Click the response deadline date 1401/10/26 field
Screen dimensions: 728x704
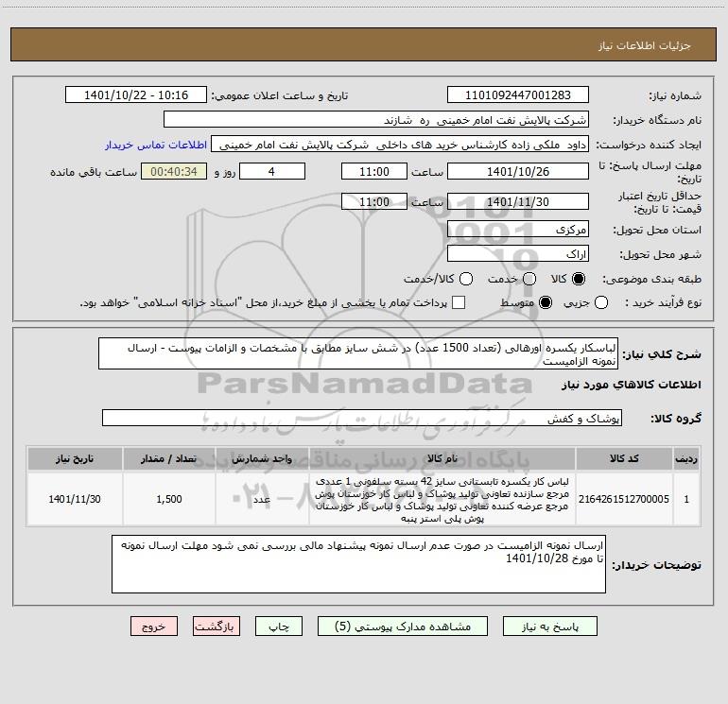[x=518, y=172]
